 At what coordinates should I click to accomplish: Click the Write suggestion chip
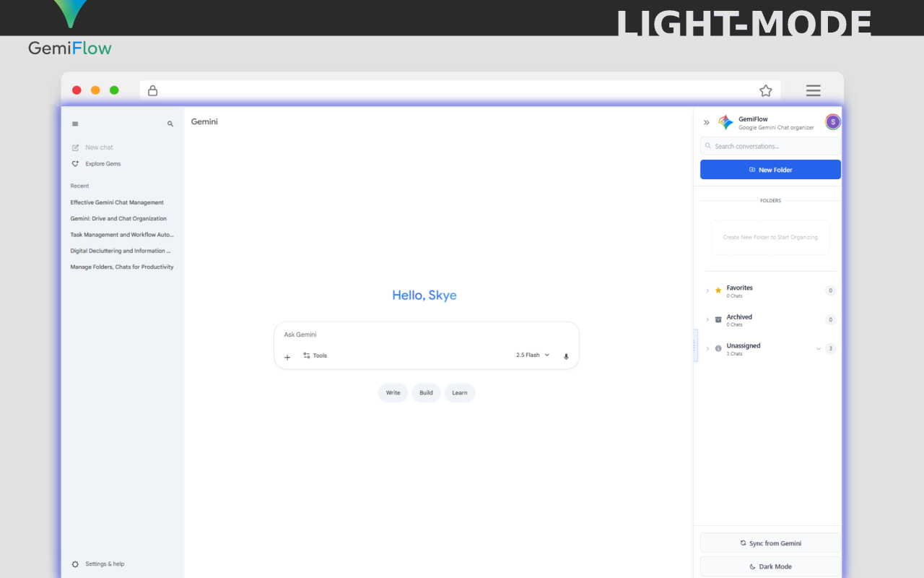coord(393,393)
